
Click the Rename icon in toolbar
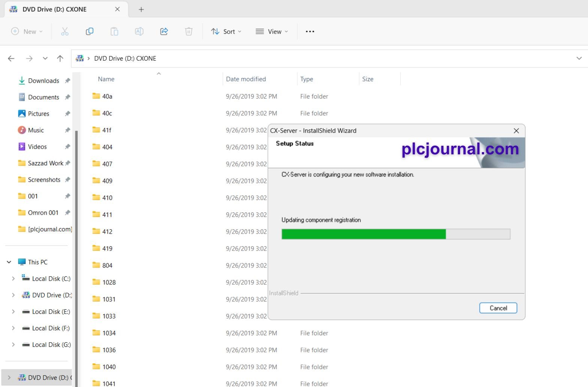pyautogui.click(x=139, y=31)
